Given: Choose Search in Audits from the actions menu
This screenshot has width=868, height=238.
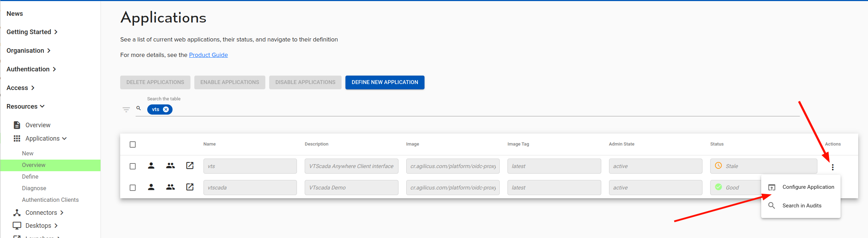Looking at the screenshot, I should pos(802,206).
